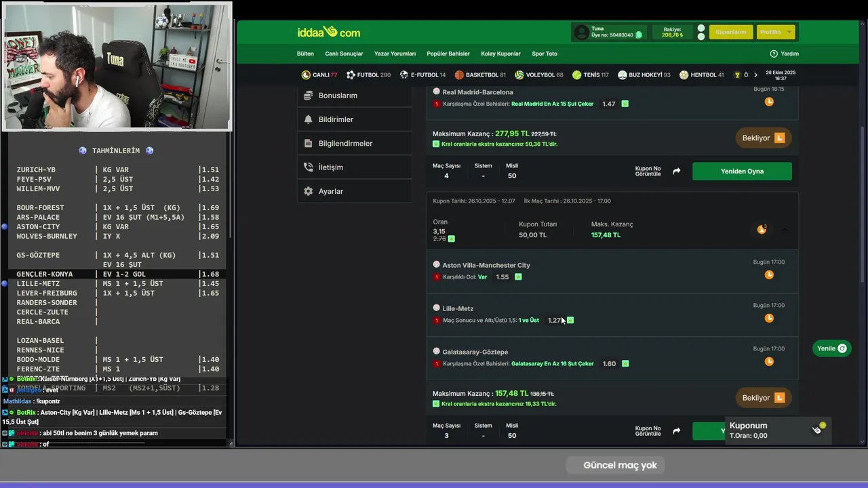Image resolution: width=868 pixels, height=488 pixels.
Task: Open the Yardım help icon
Action: point(774,54)
